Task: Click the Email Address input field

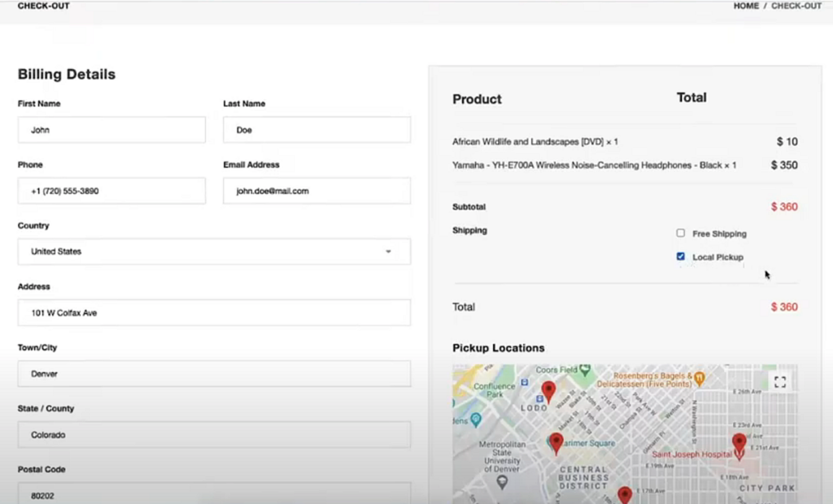Action: (317, 191)
